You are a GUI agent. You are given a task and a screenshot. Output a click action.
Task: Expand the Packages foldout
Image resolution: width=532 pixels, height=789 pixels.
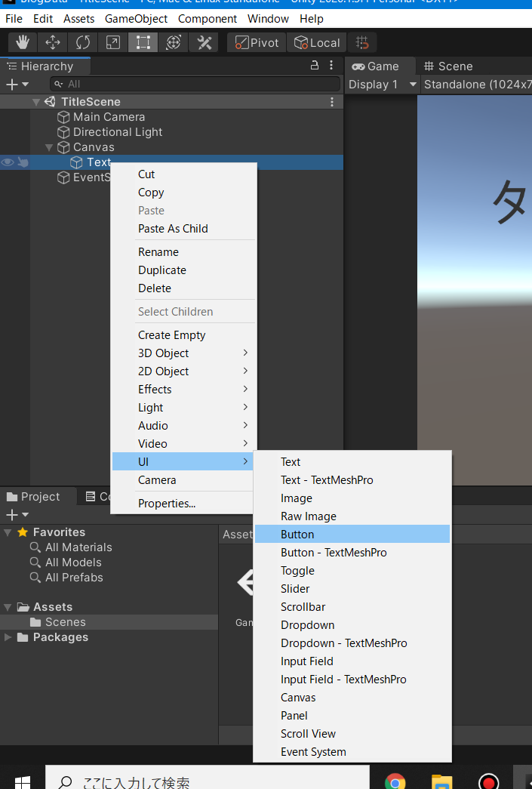point(8,637)
